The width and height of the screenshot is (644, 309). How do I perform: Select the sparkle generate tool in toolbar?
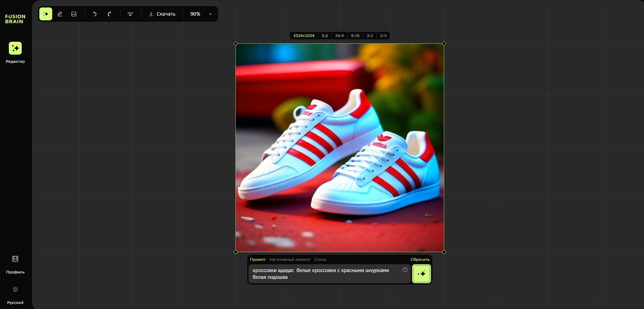point(46,14)
